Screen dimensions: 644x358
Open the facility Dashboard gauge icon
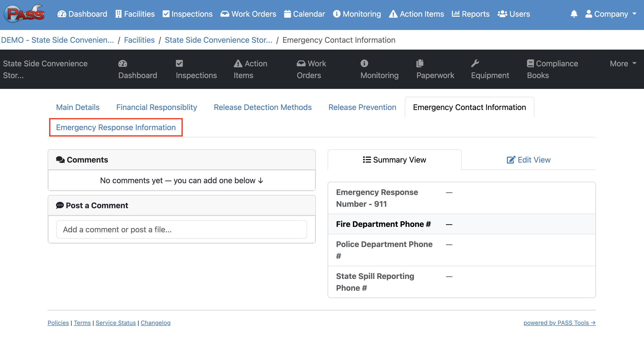123,64
